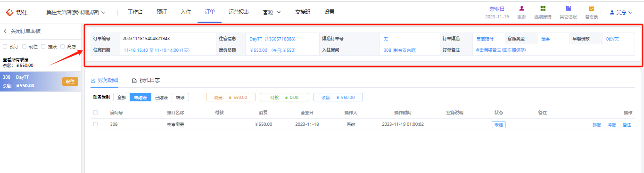This screenshot has height=173, width=644.
Task: Click the 操作日志 document icon
Action: pos(134,81)
